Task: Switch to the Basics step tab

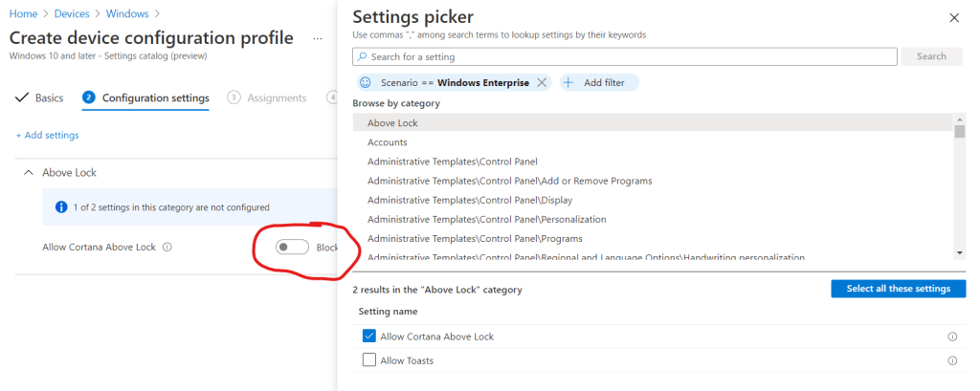Action: (40, 98)
